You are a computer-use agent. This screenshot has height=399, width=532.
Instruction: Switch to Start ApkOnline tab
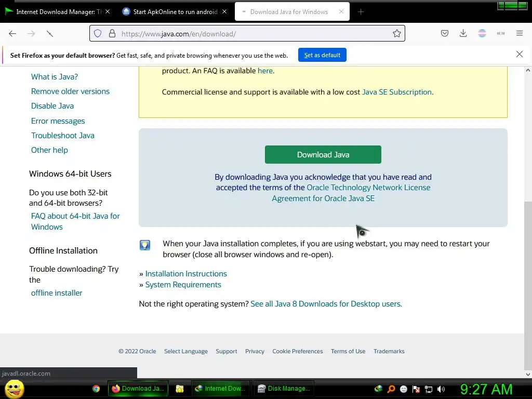coord(175,12)
